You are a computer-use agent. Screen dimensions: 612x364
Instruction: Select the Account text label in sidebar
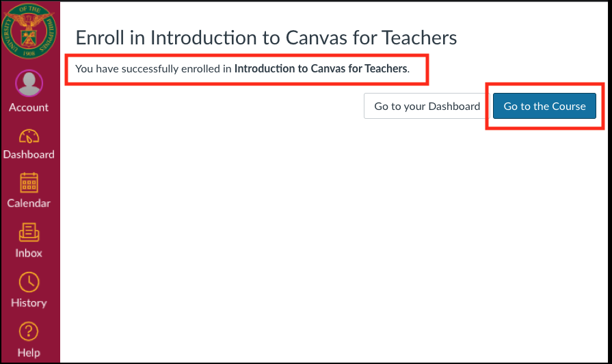29,108
